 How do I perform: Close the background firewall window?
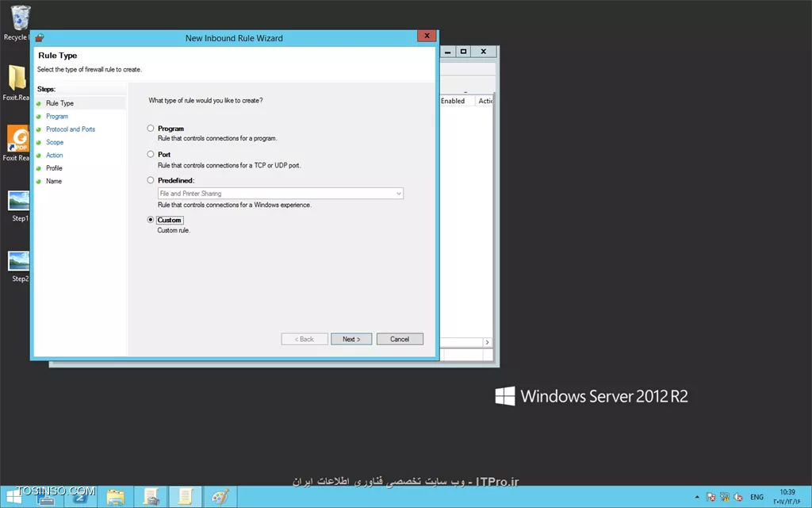(483, 52)
